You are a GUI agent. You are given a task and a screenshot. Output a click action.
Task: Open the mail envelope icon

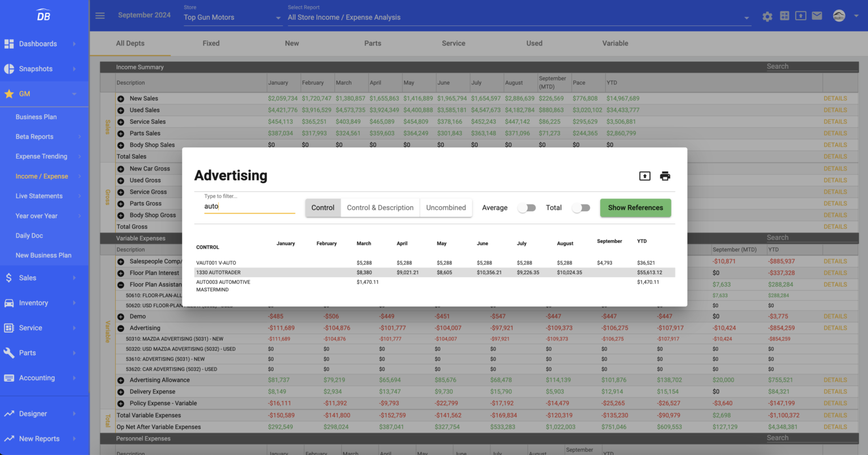(x=817, y=16)
